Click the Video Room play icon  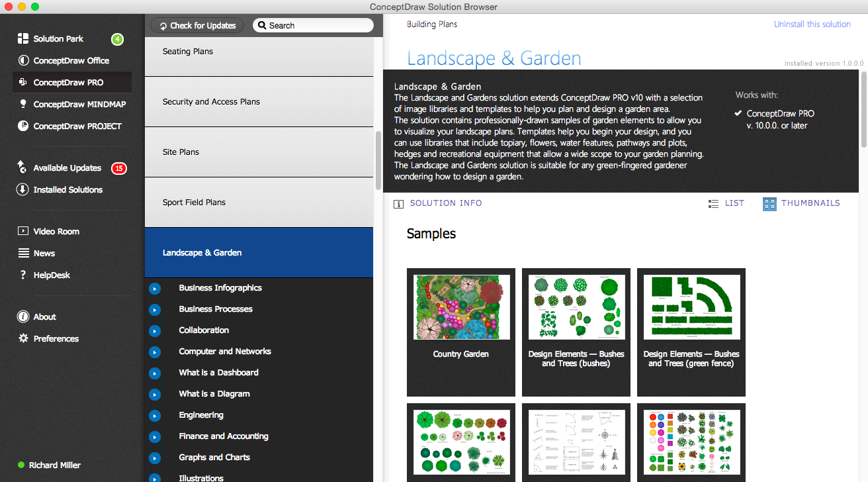click(x=23, y=232)
